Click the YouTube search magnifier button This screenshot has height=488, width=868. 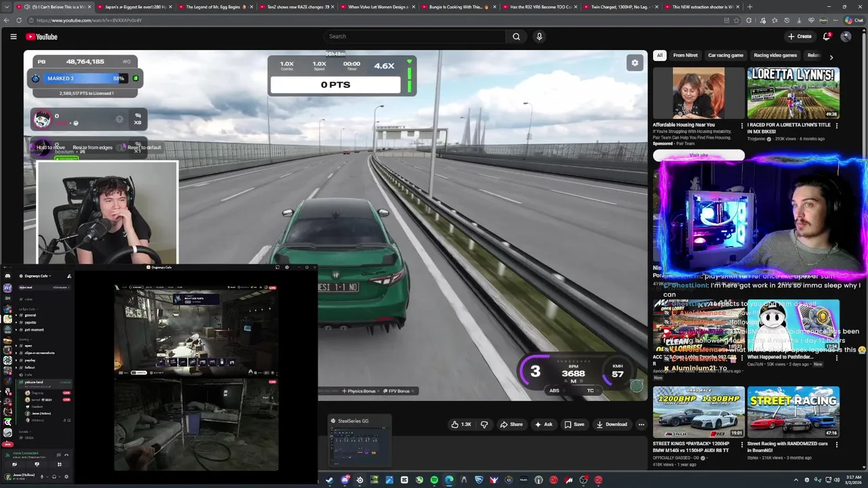click(516, 37)
